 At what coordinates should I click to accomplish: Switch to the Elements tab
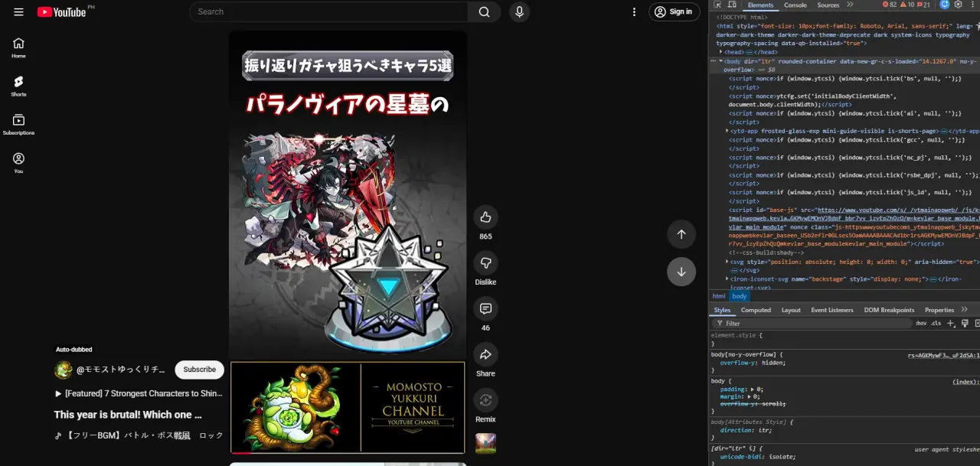[760, 5]
